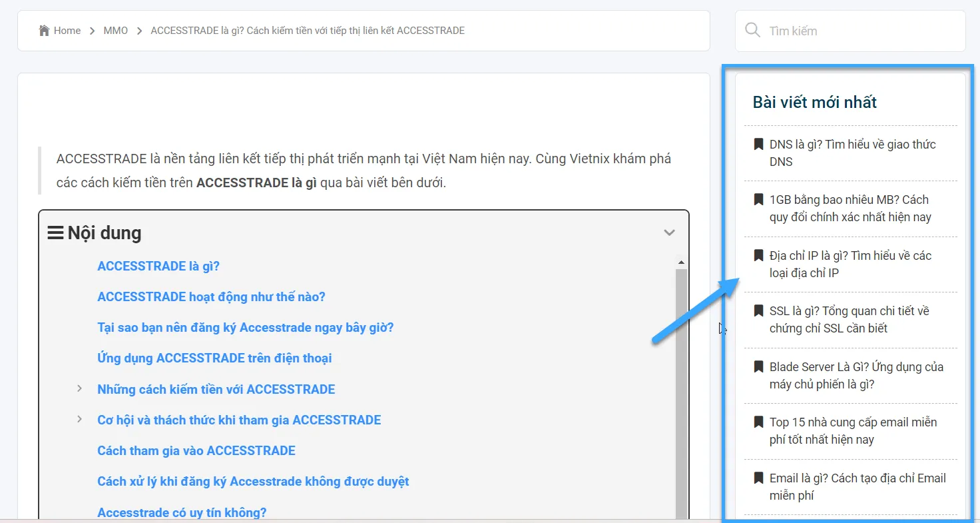980x523 pixels.
Task: Open Cơ hội và thách thức khi tham gia link
Action: tap(239, 420)
